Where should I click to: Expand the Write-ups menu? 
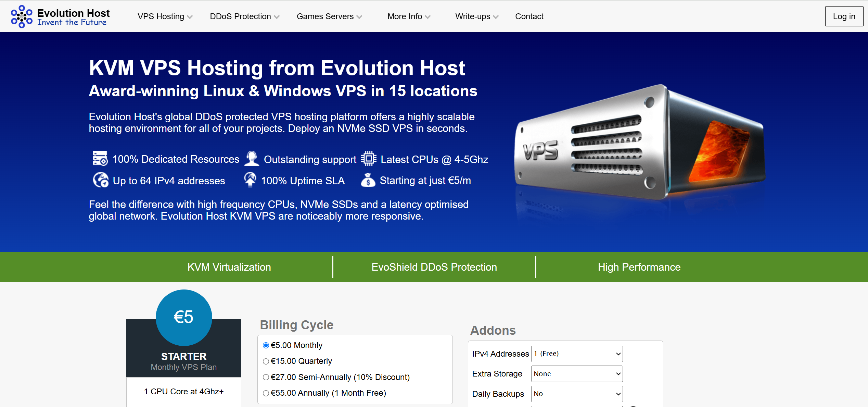pyautogui.click(x=477, y=16)
